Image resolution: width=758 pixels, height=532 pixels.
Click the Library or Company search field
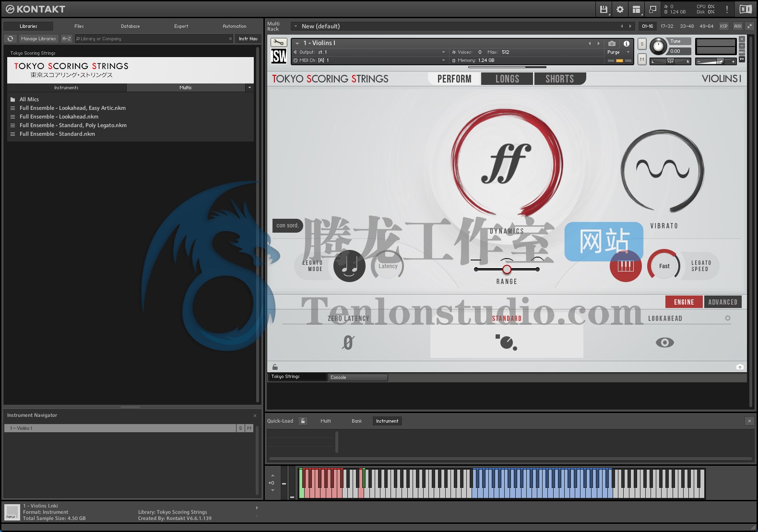point(154,39)
